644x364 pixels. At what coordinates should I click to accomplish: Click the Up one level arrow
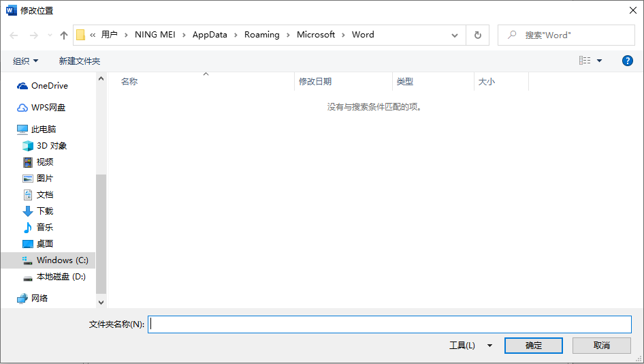pyautogui.click(x=64, y=35)
